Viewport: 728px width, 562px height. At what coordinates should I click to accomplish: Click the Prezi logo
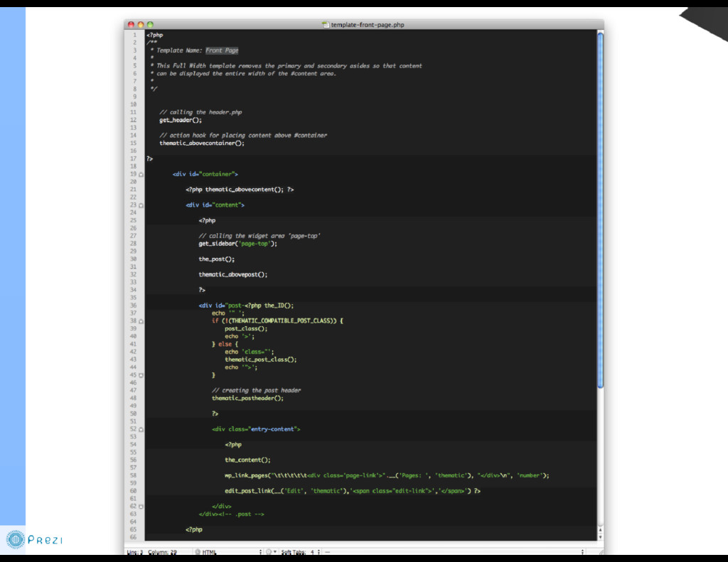pyautogui.click(x=34, y=539)
